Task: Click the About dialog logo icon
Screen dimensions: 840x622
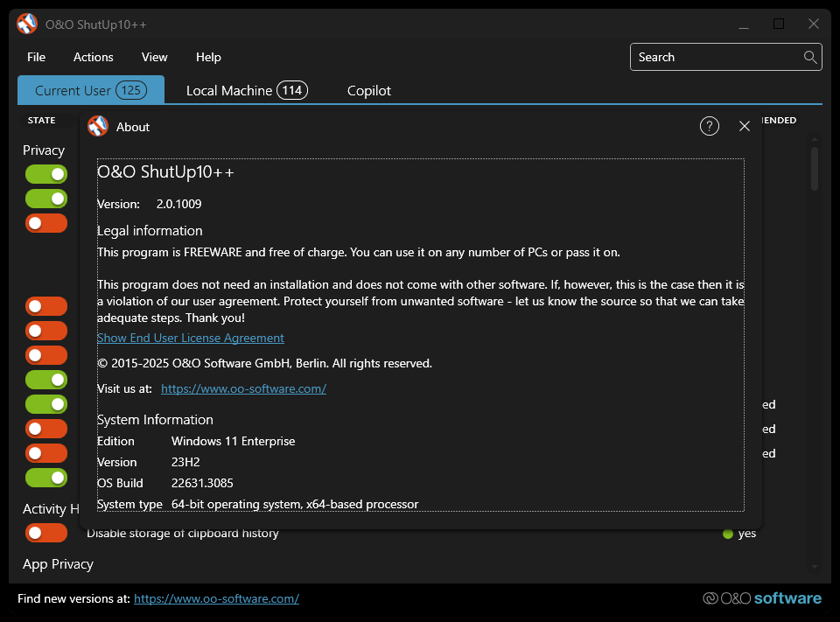Action: [x=97, y=127]
